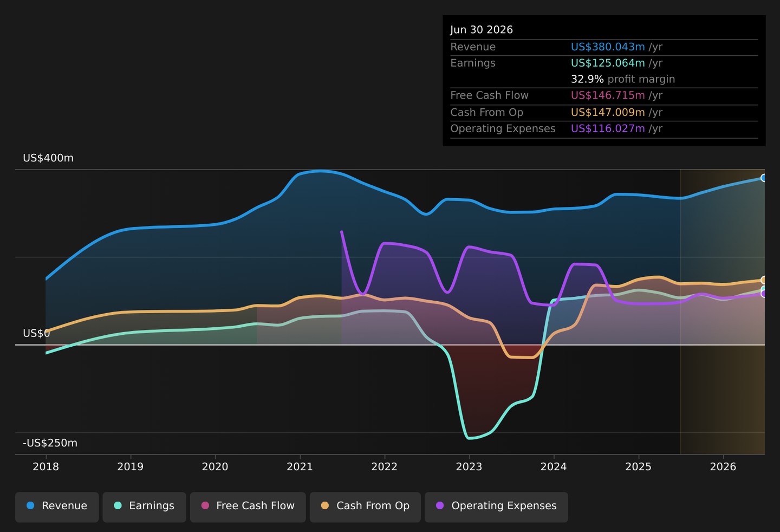Toggle the Revenue series legend button
Image resolution: width=780 pixels, height=532 pixels.
click(57, 507)
